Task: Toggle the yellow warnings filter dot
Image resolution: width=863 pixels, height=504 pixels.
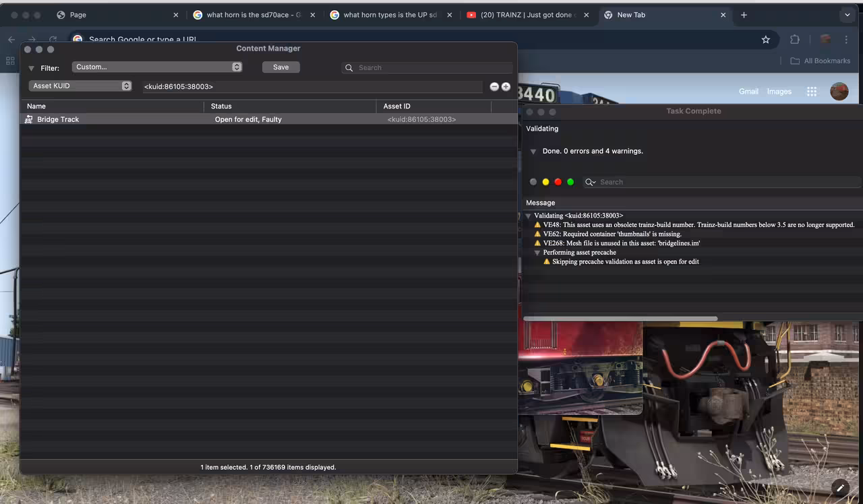Action: (545, 182)
